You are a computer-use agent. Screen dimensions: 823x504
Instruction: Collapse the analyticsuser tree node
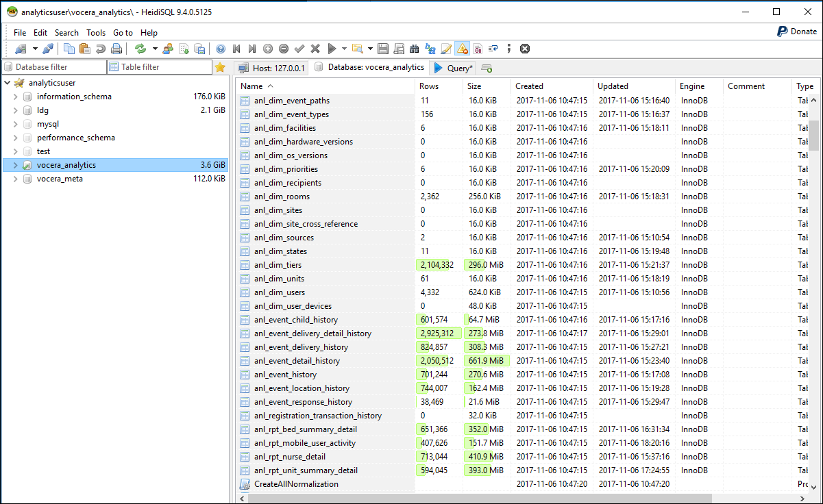(x=7, y=83)
